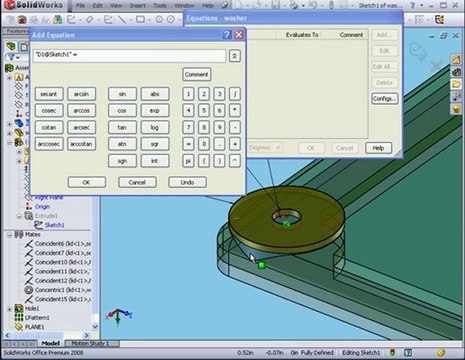465x360 pixels.
Task: Select Sketch1 in the feature tree
Action: click(x=54, y=225)
